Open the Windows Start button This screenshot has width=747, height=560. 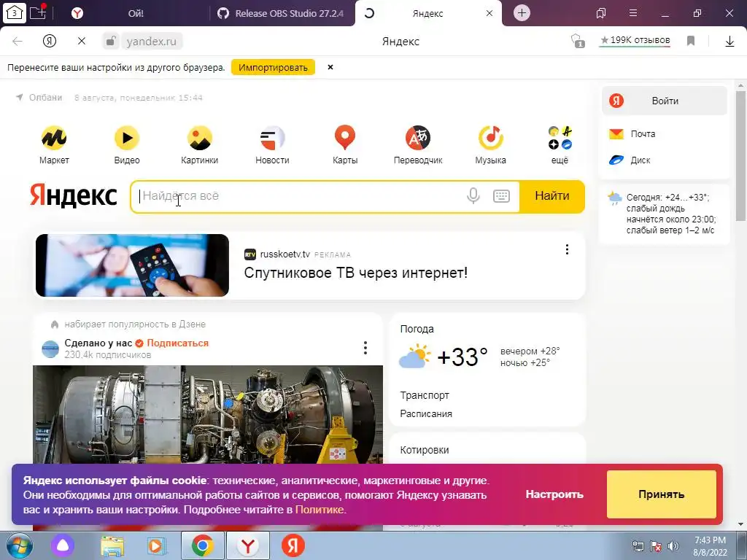click(19, 545)
